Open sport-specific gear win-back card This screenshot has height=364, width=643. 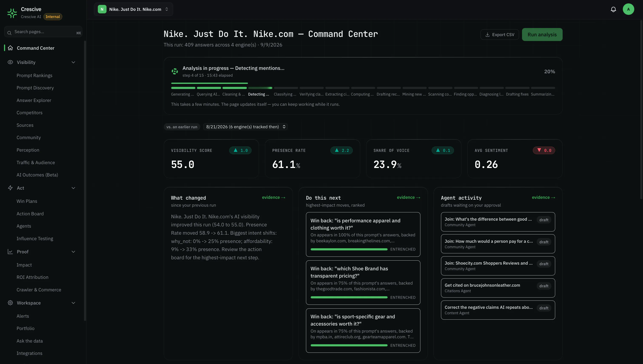click(363, 330)
